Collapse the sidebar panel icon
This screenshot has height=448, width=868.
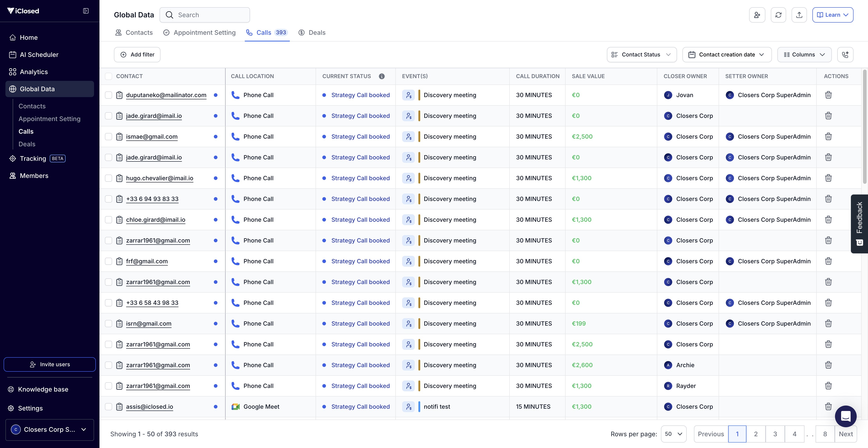coord(86,11)
